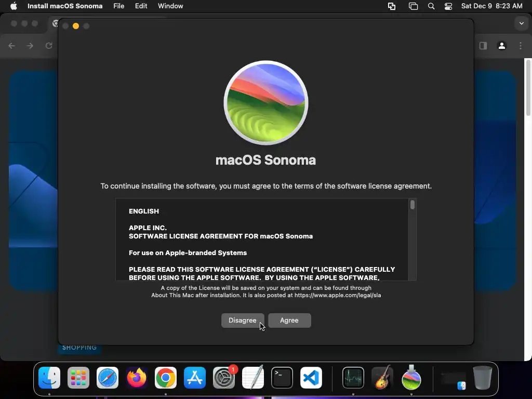
Task: Open Terminal from the Dock
Action: click(282, 378)
